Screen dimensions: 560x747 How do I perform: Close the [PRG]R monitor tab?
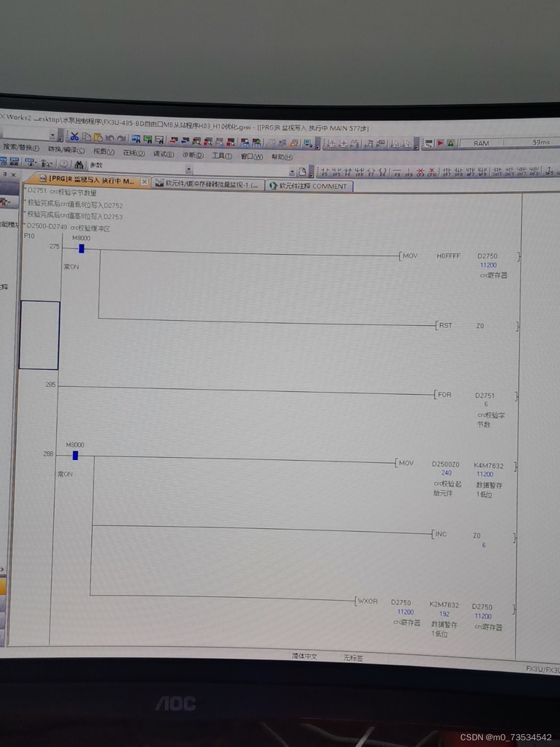click(x=144, y=181)
